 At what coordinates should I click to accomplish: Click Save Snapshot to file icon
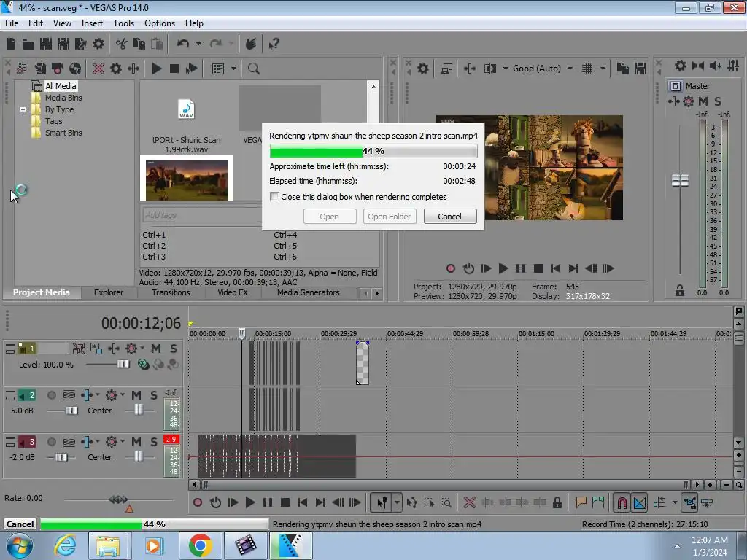point(640,69)
